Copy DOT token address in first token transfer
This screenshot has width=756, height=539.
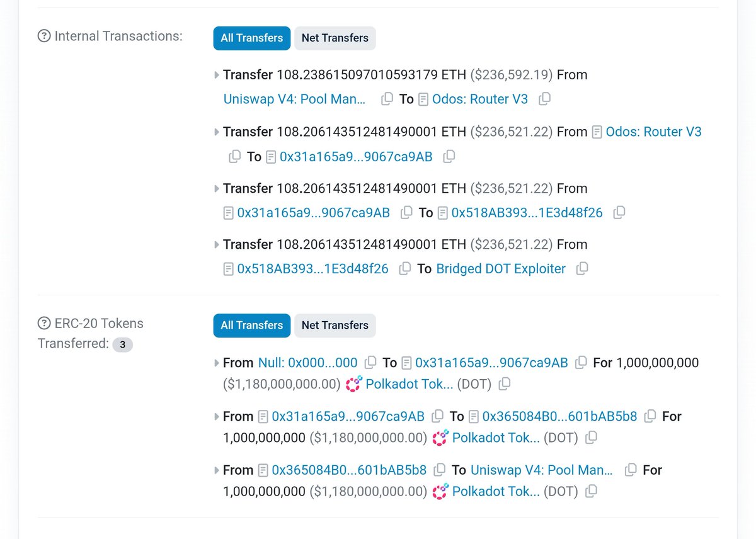tap(505, 384)
